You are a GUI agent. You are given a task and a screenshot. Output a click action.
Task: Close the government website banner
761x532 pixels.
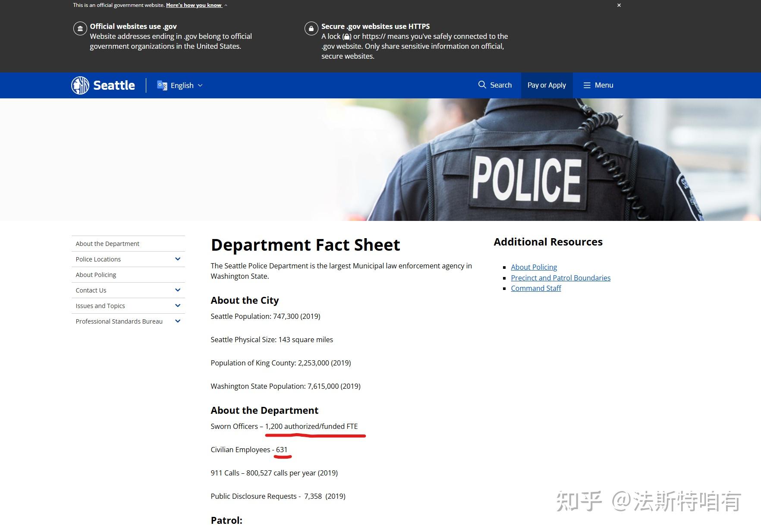point(619,5)
